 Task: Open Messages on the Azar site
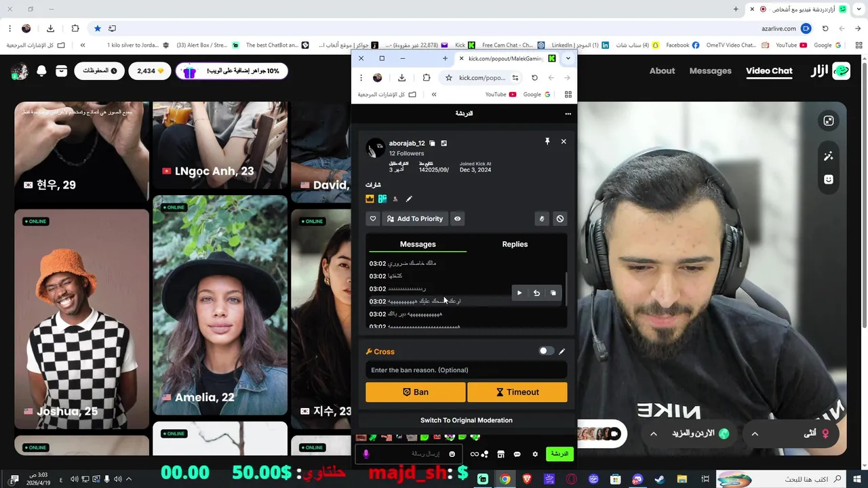point(710,70)
